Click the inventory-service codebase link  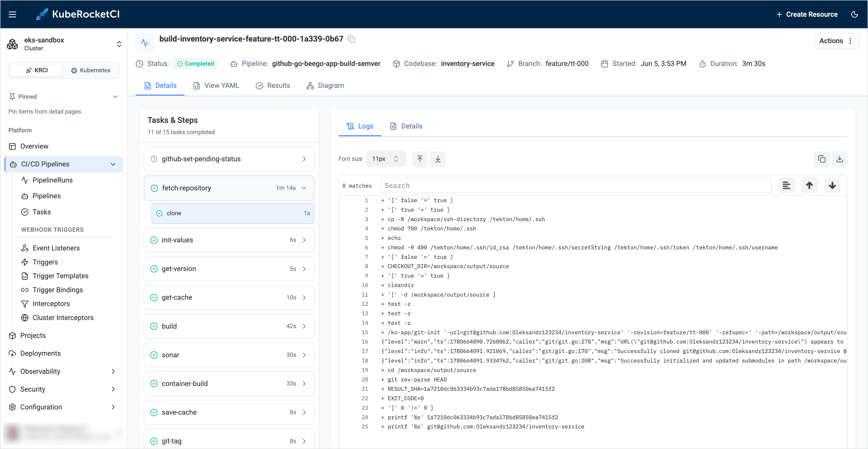pyautogui.click(x=467, y=64)
